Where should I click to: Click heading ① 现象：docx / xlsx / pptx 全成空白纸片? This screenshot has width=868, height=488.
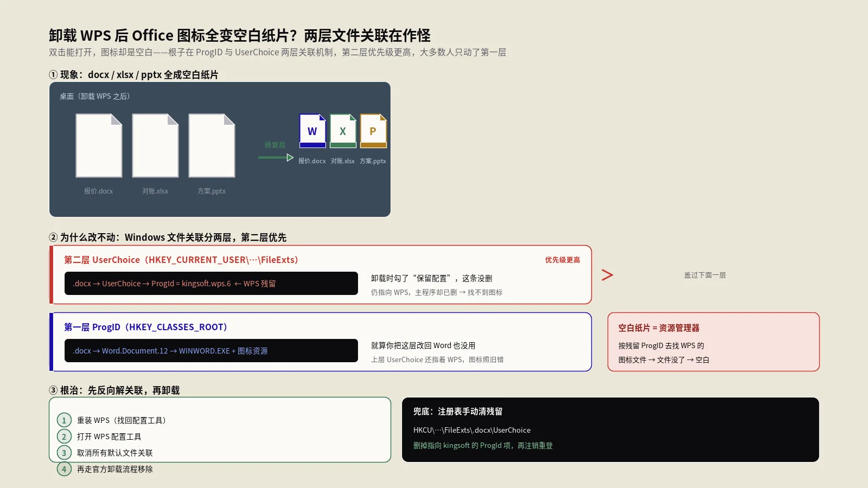(x=133, y=75)
